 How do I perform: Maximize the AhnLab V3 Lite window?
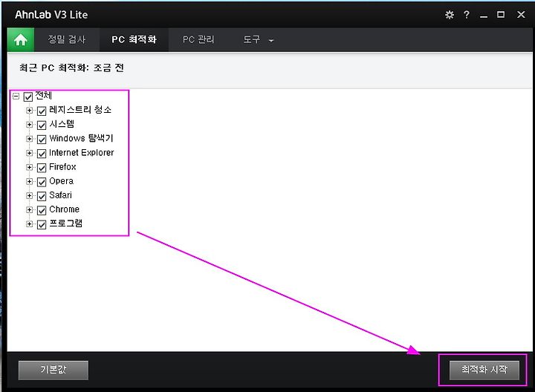[x=501, y=14]
